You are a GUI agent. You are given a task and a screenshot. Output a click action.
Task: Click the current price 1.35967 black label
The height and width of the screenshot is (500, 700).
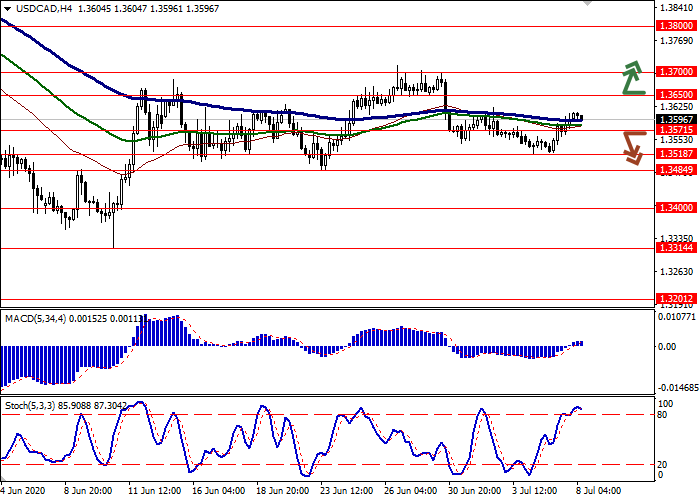tap(674, 119)
